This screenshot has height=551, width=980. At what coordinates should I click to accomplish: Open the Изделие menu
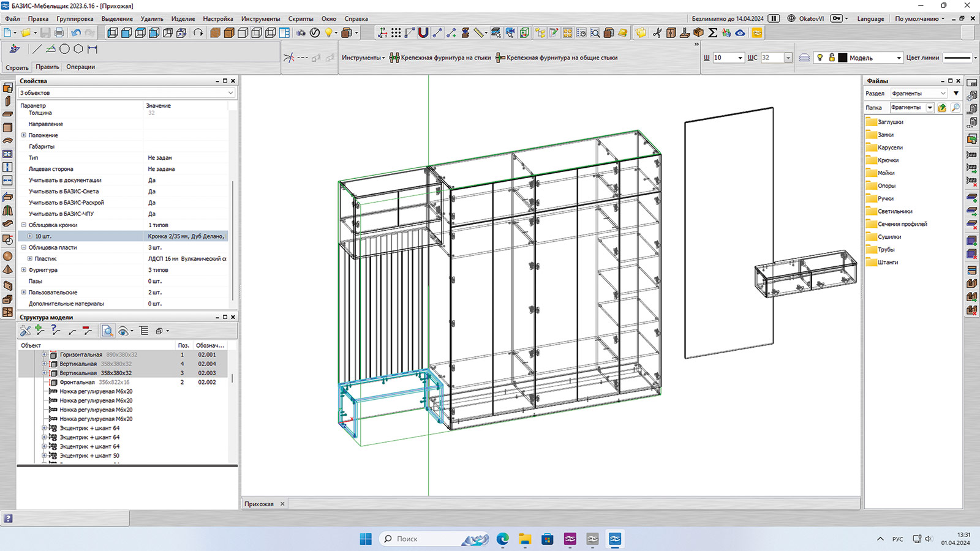pyautogui.click(x=183, y=19)
